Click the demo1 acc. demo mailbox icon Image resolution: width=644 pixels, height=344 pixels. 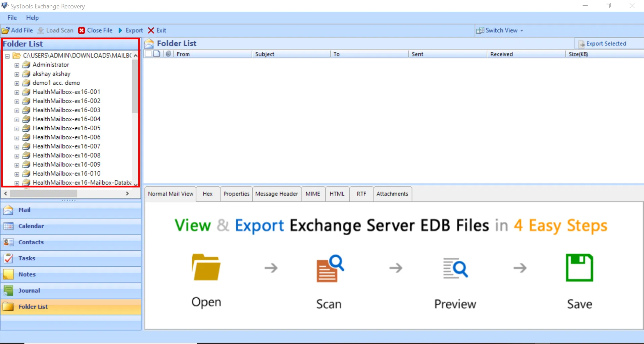26,83
